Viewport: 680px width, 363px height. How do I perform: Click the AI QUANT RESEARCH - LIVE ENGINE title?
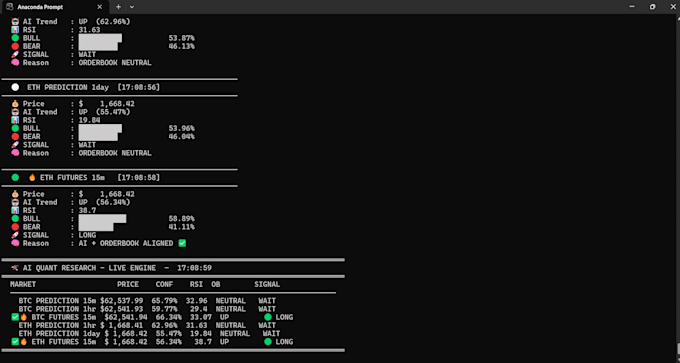tap(89, 268)
